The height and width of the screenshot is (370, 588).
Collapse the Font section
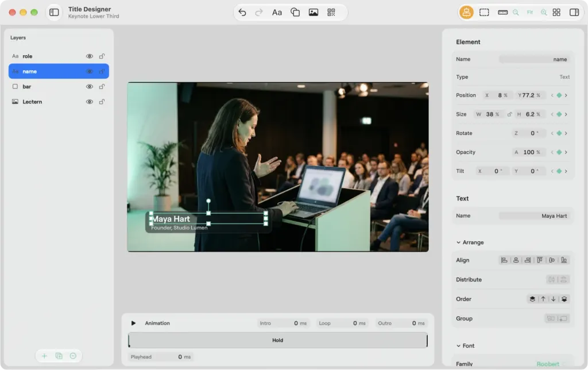tap(458, 346)
